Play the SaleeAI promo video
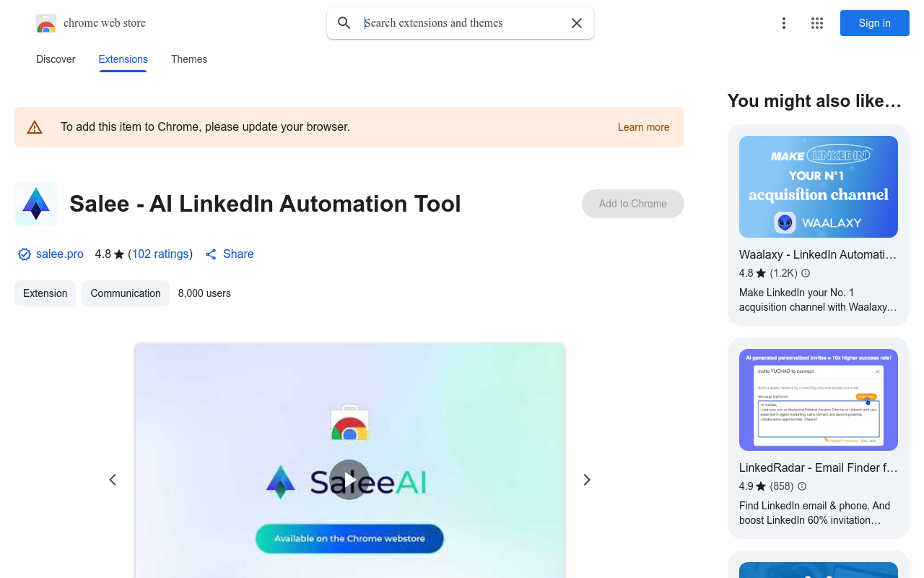The height and width of the screenshot is (578, 924). click(x=349, y=480)
